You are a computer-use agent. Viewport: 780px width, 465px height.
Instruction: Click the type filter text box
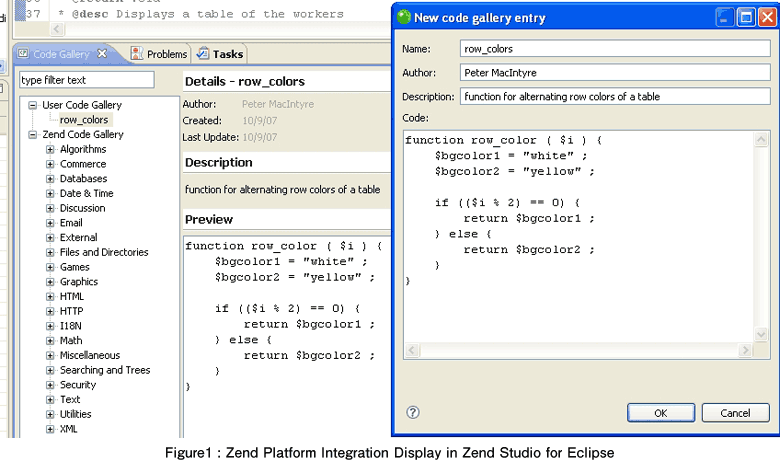[87, 80]
